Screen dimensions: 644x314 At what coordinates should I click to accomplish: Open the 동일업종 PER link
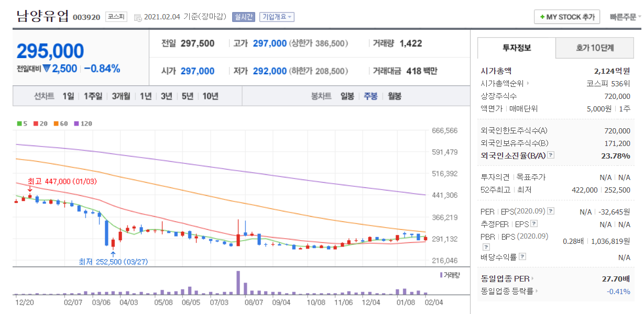point(508,279)
